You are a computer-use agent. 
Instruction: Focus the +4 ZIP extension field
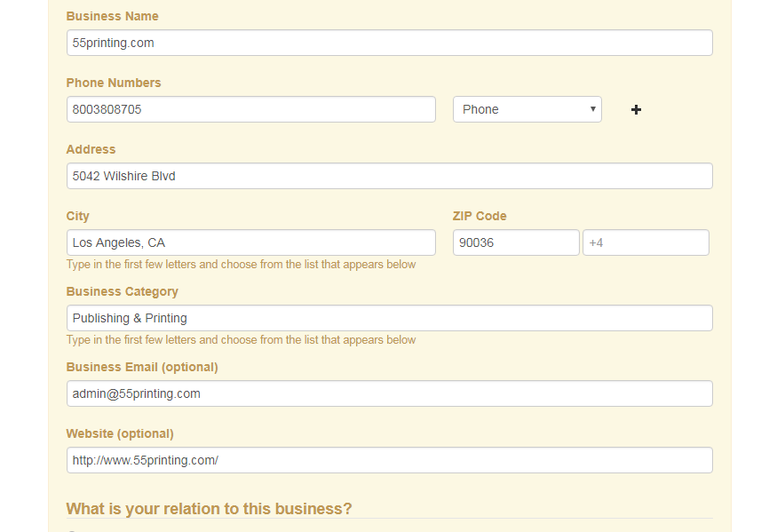click(x=646, y=242)
